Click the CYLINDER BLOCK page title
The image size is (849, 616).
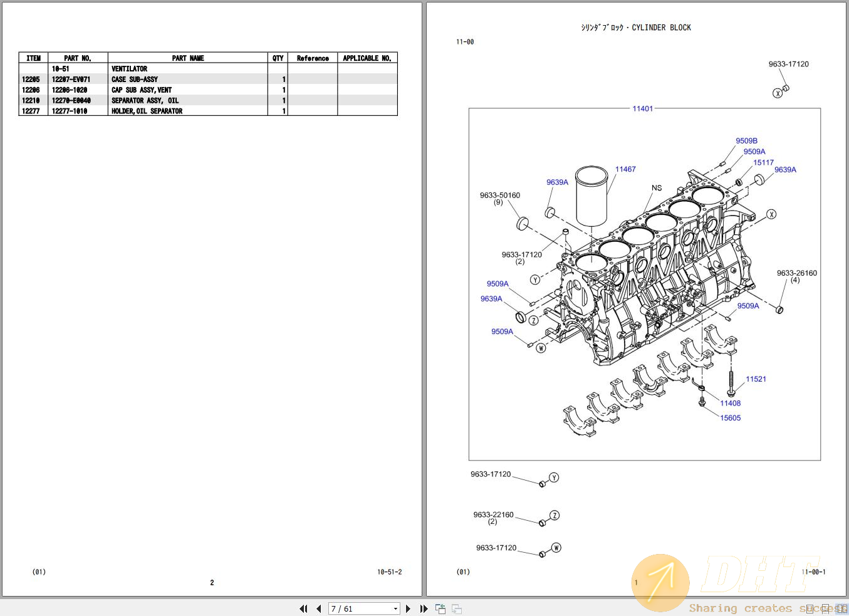[662, 28]
